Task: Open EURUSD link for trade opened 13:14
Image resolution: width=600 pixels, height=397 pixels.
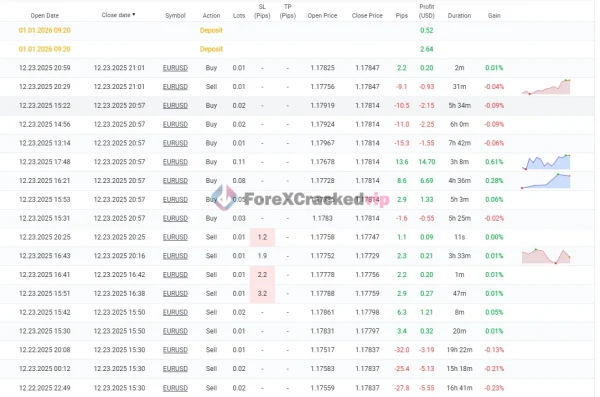Action: pos(175,143)
